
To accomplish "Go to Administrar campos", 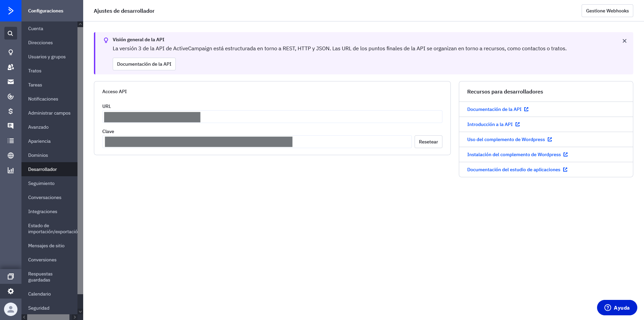I will 49,113.
